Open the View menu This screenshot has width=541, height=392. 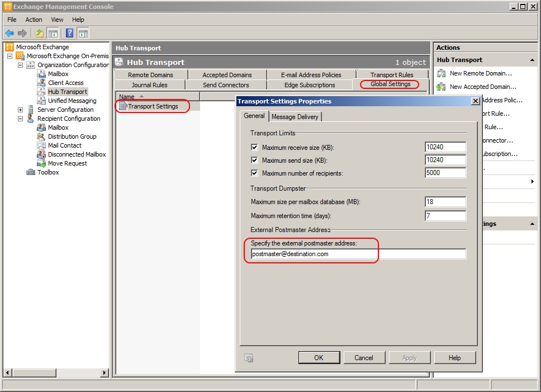coord(57,20)
